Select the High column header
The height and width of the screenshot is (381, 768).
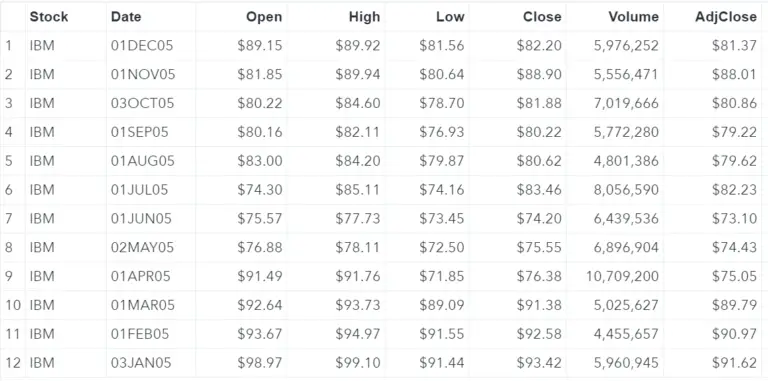(x=364, y=17)
